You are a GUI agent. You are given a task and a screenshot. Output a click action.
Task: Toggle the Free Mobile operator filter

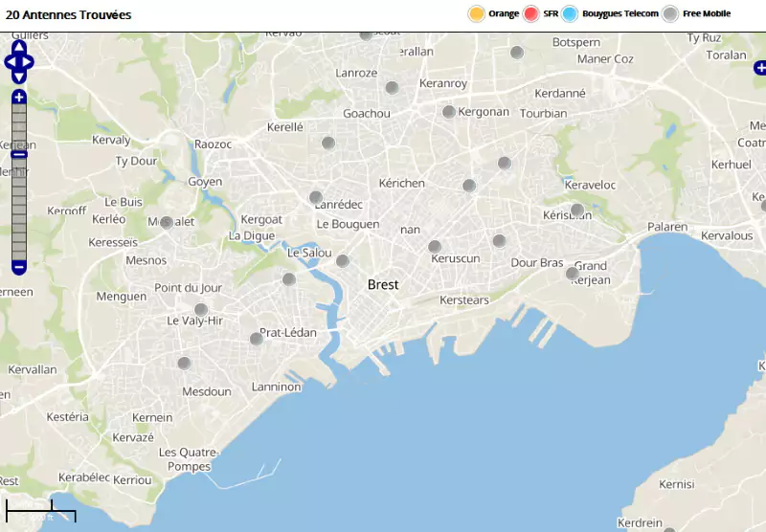click(670, 13)
